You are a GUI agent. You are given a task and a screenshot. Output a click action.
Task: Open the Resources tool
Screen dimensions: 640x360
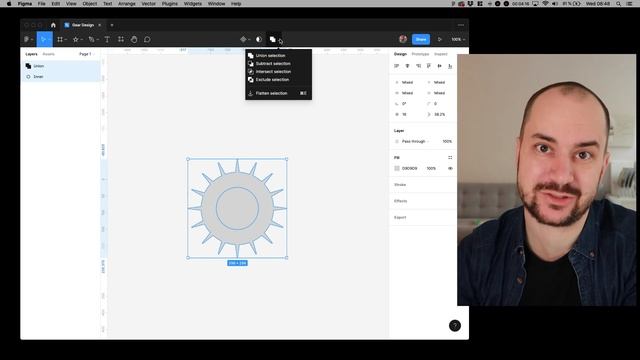[x=121, y=40]
